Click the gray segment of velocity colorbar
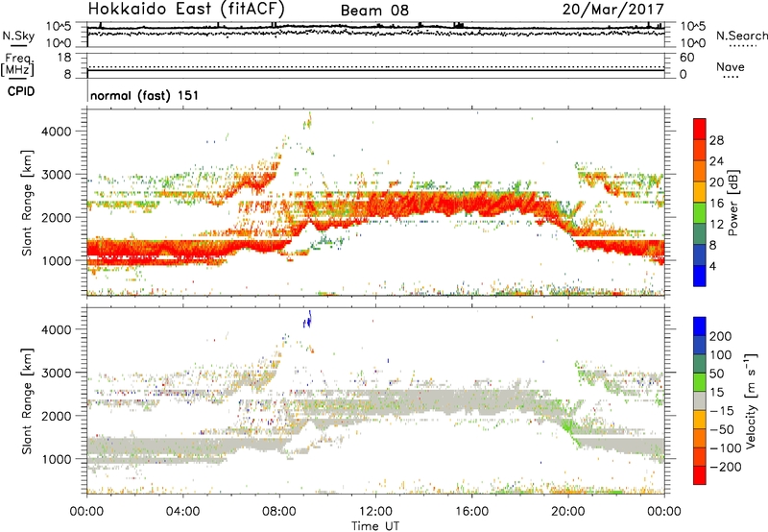Viewport: 768px width, 532px height. [x=700, y=400]
